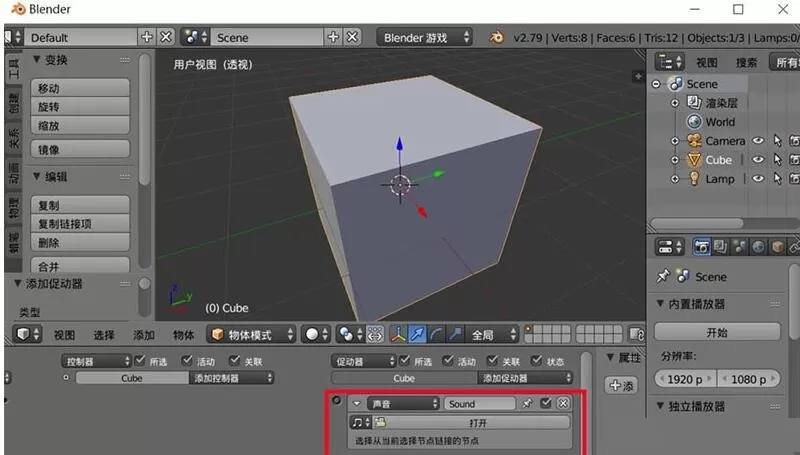Click the Lamp bulb icon in the outliner
The image size is (800, 455).
[x=694, y=179]
